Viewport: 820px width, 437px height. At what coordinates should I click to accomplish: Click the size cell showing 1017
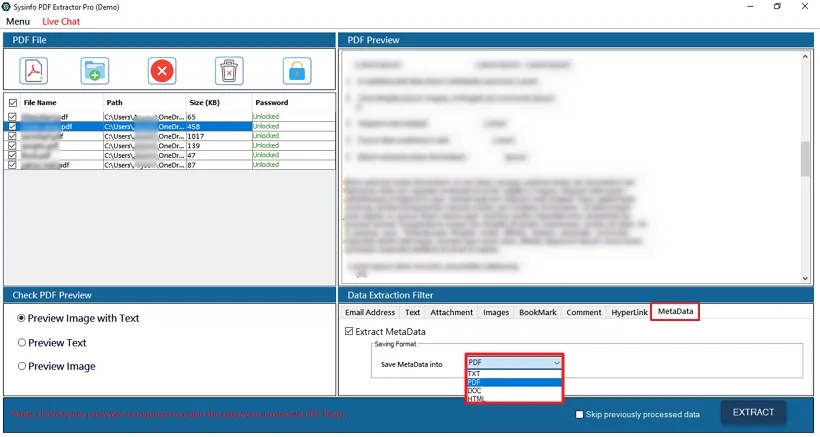click(219, 136)
